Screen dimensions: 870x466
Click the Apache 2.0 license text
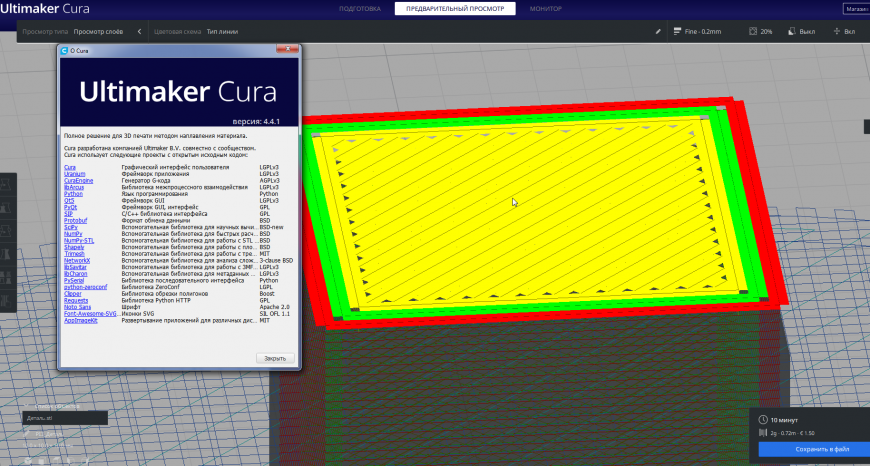pos(274,307)
